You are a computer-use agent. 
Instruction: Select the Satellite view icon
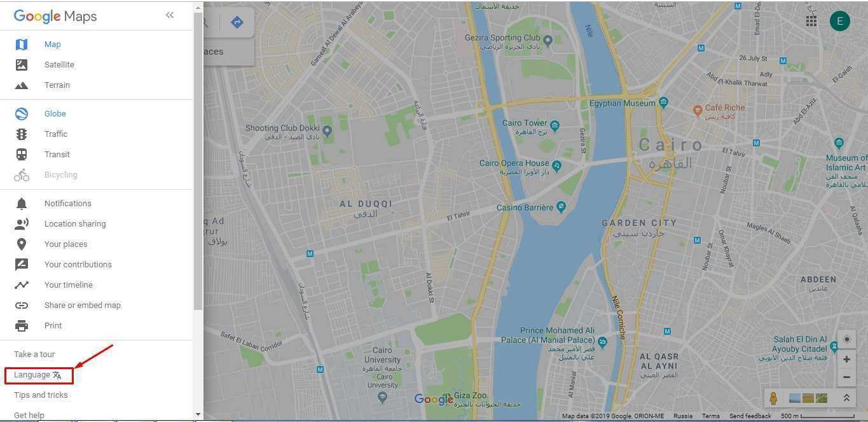coord(22,65)
